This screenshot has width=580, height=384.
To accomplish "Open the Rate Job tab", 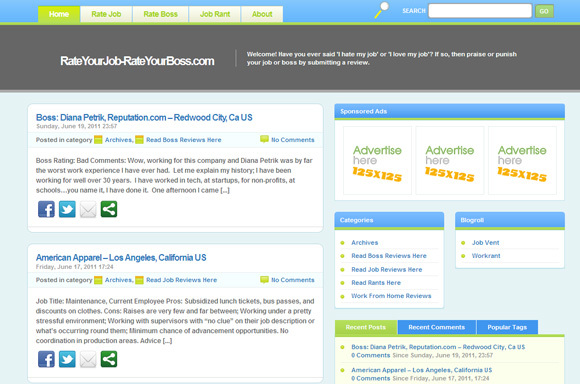I will [106, 14].
